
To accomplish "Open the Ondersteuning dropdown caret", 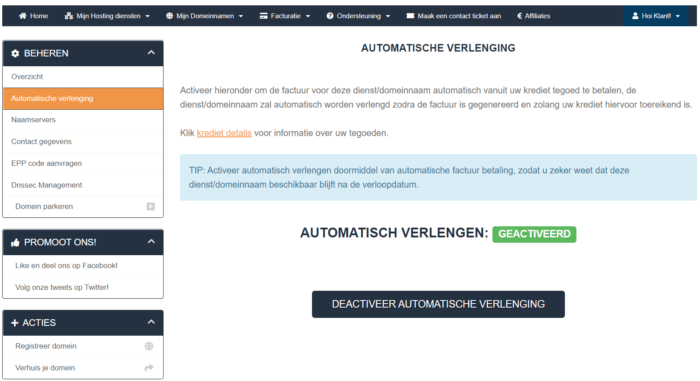I will (388, 16).
